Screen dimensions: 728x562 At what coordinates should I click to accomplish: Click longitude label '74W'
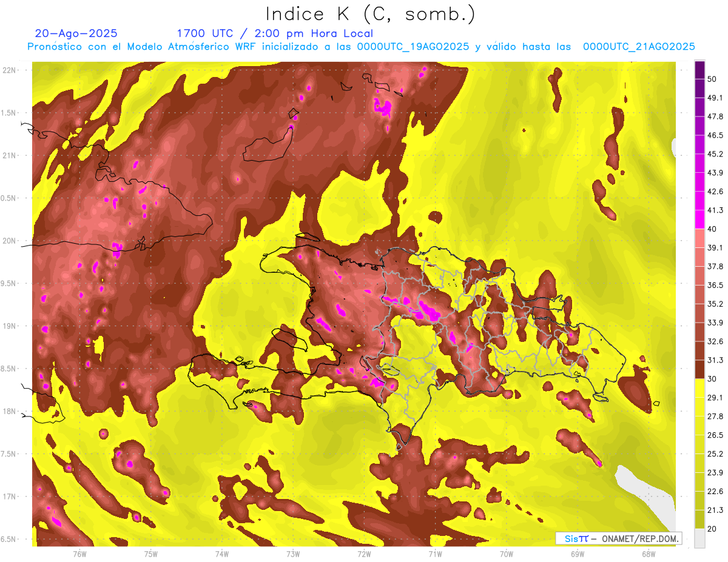(221, 554)
